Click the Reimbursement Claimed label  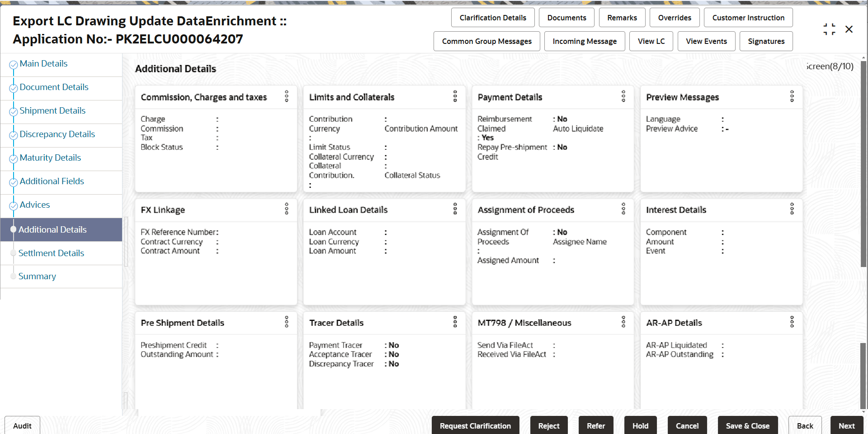pos(505,124)
